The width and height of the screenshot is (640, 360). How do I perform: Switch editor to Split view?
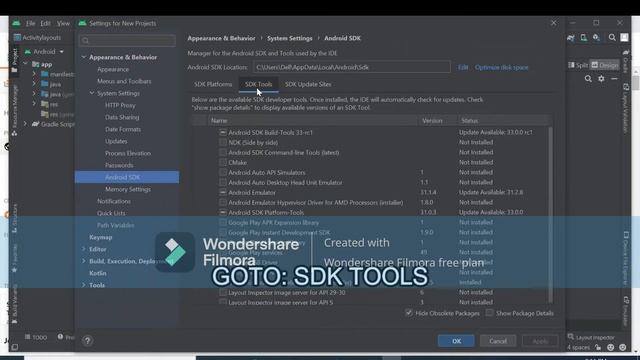click(578, 65)
